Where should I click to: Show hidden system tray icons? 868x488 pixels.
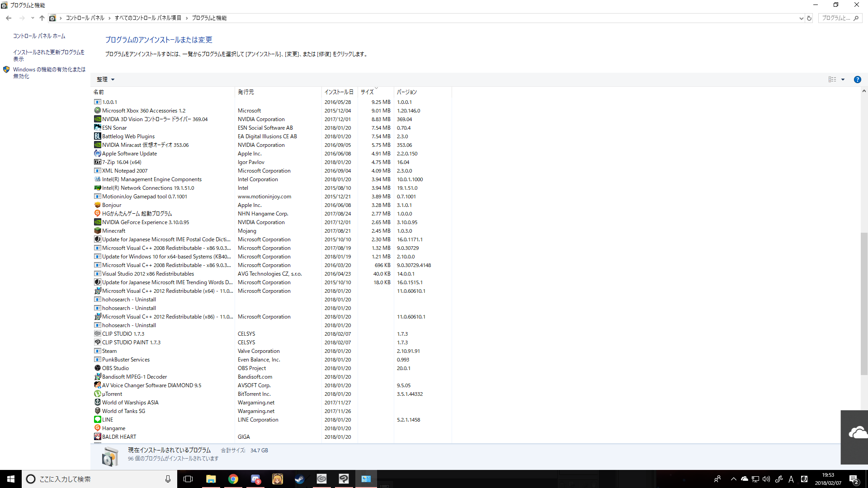click(x=733, y=479)
